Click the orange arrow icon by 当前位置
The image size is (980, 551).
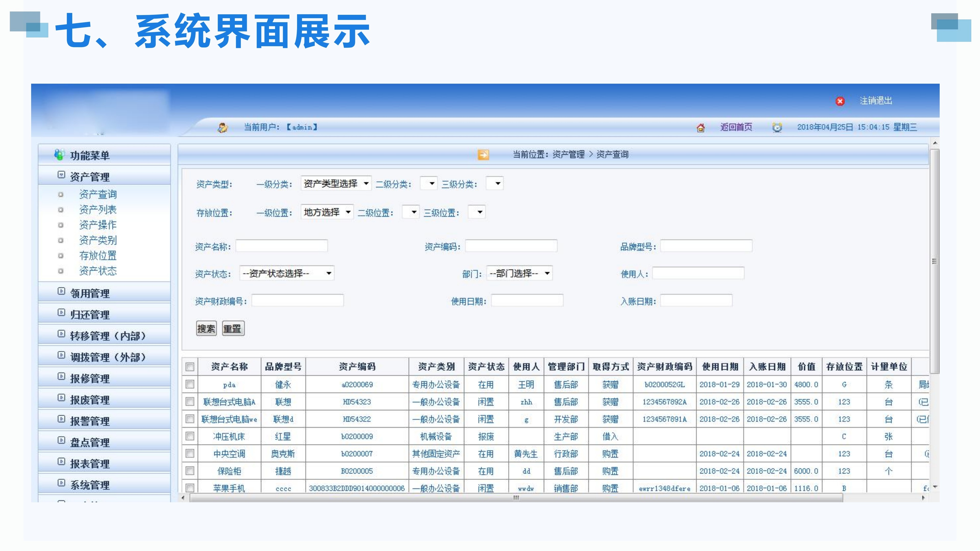tap(483, 154)
